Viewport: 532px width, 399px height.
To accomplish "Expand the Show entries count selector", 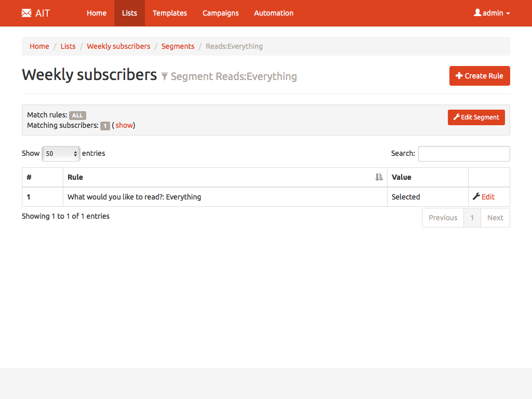I will pyautogui.click(x=61, y=154).
